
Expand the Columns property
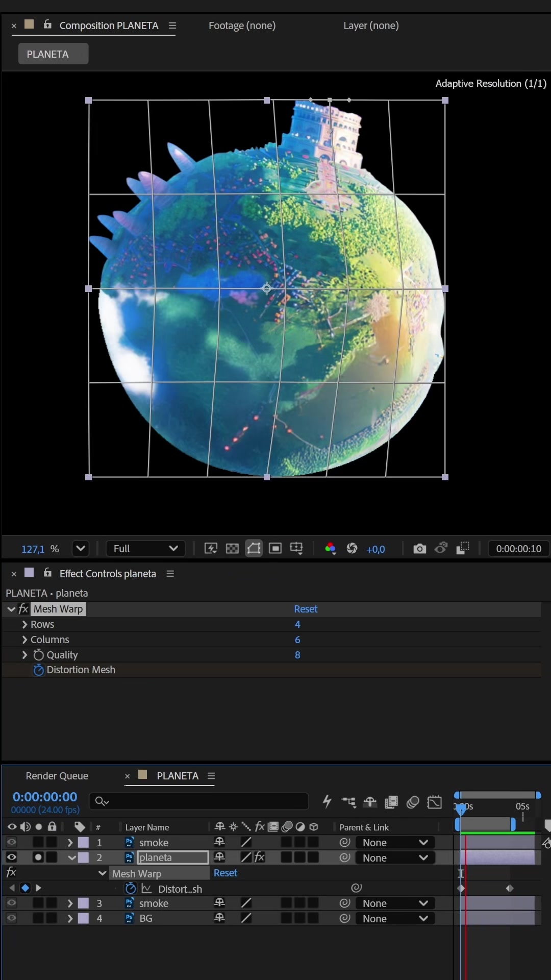click(24, 640)
